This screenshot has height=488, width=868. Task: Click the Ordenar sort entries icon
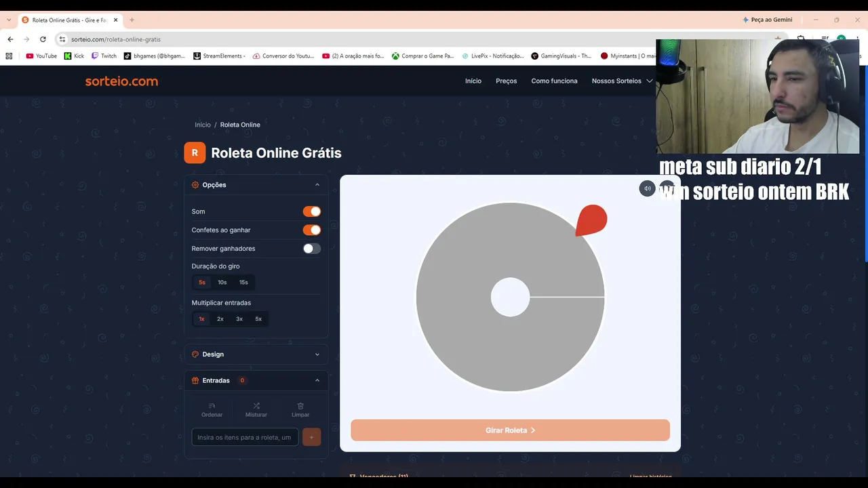[x=212, y=406]
